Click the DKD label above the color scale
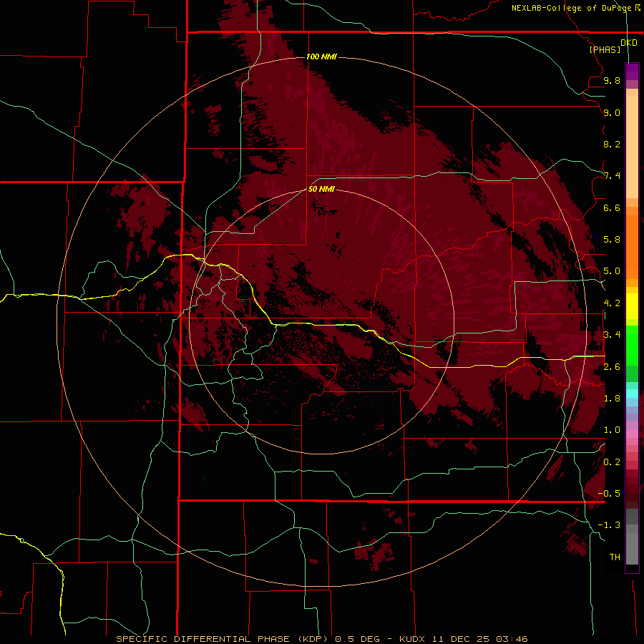 [x=629, y=42]
